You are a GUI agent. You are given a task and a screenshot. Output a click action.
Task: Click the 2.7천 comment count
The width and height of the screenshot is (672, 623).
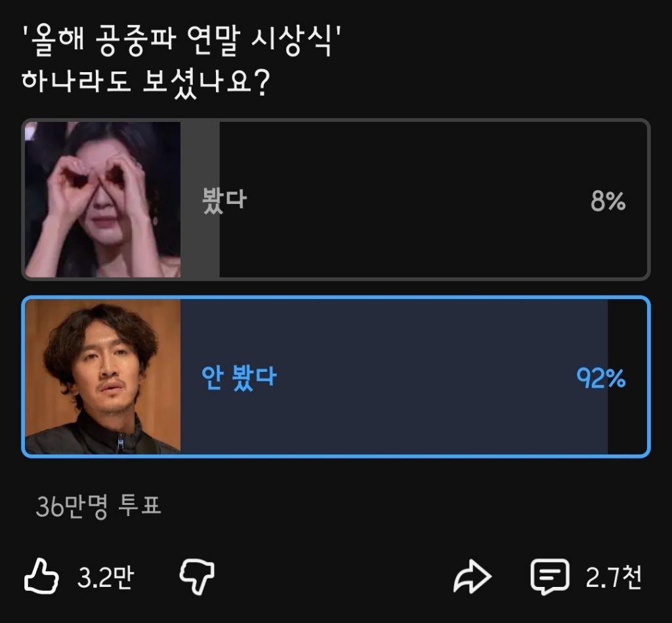614,577
